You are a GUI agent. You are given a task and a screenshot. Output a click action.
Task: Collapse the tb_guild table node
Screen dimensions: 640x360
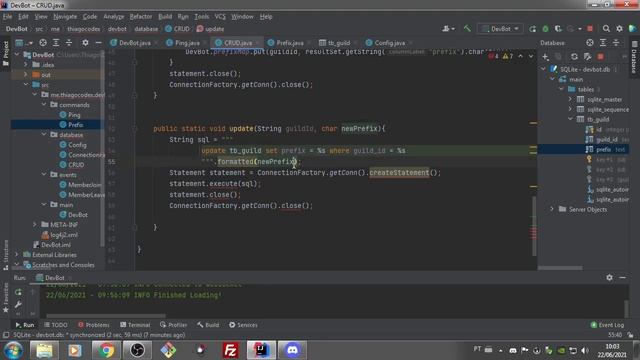(570, 119)
